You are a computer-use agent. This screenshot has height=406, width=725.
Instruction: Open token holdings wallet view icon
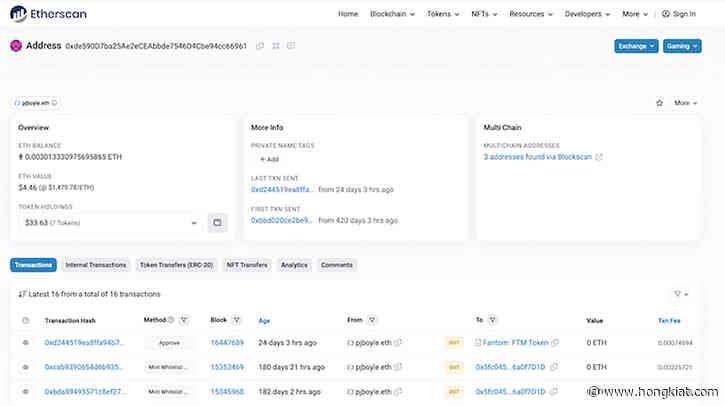[217, 222]
